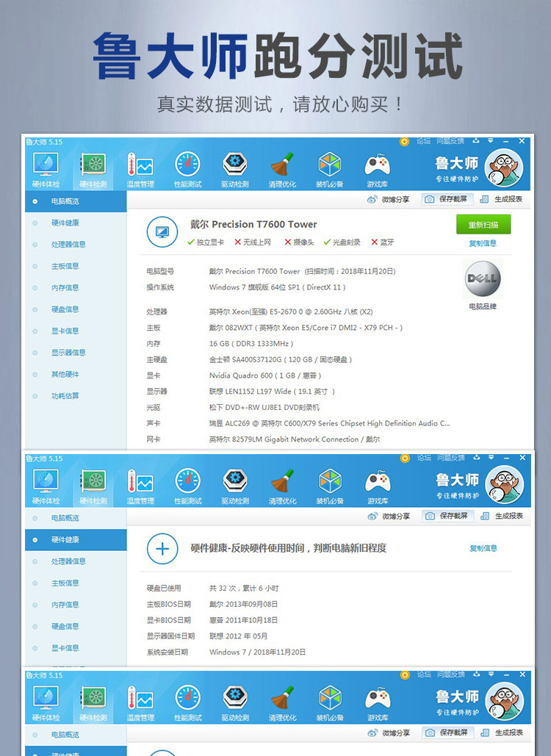Select 内存信息 in the hardware health window sidebar

click(76, 605)
